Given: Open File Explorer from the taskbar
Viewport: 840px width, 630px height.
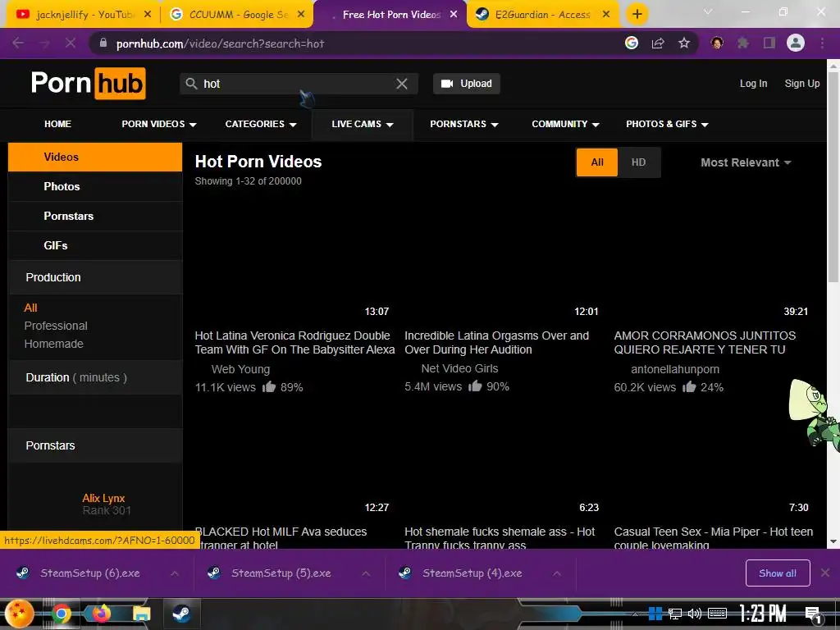Looking at the screenshot, I should [x=141, y=614].
